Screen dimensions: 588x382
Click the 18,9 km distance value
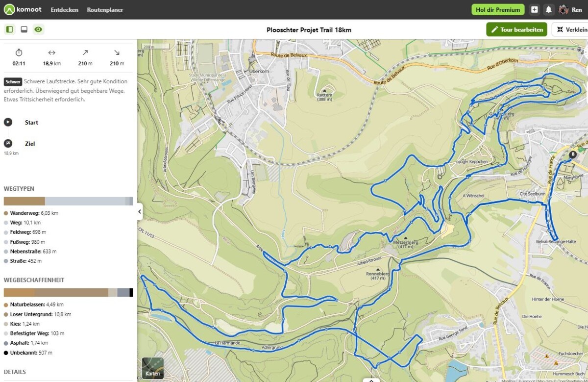click(52, 63)
